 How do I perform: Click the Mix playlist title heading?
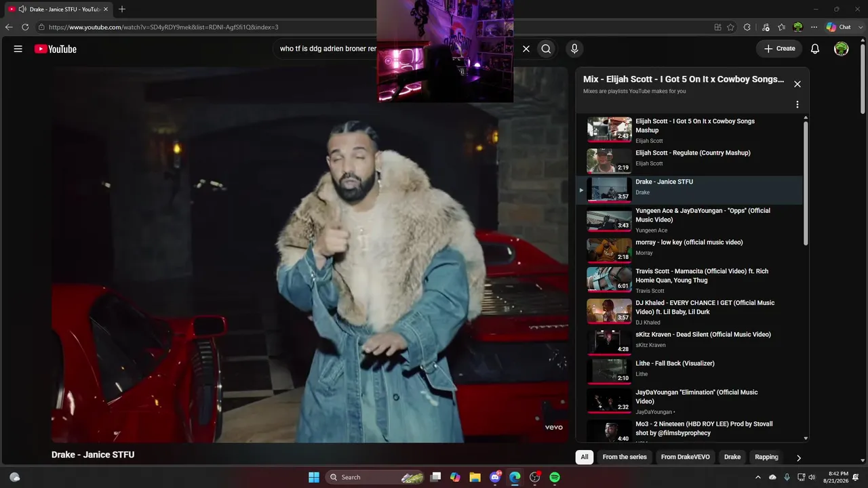(684, 79)
